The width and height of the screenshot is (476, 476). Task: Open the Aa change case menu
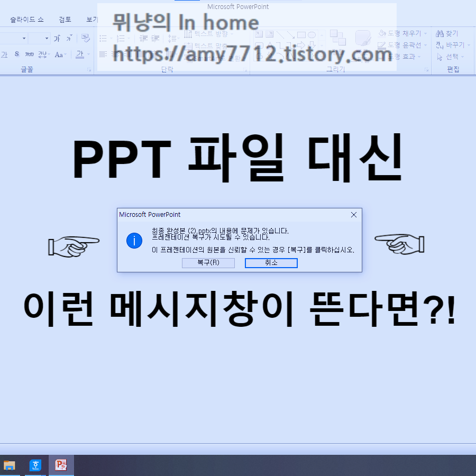(60, 54)
